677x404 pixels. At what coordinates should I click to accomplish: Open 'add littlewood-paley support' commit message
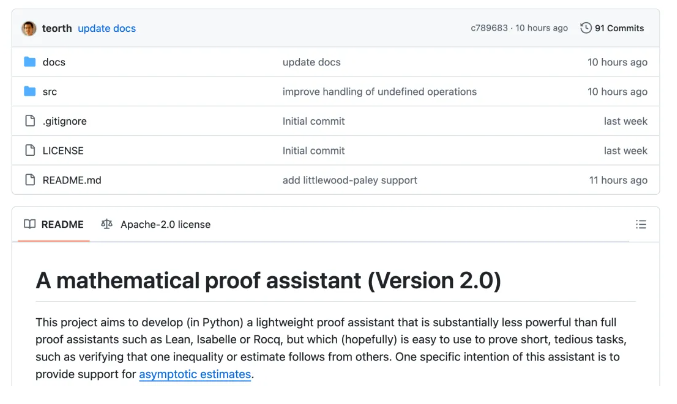pos(350,180)
